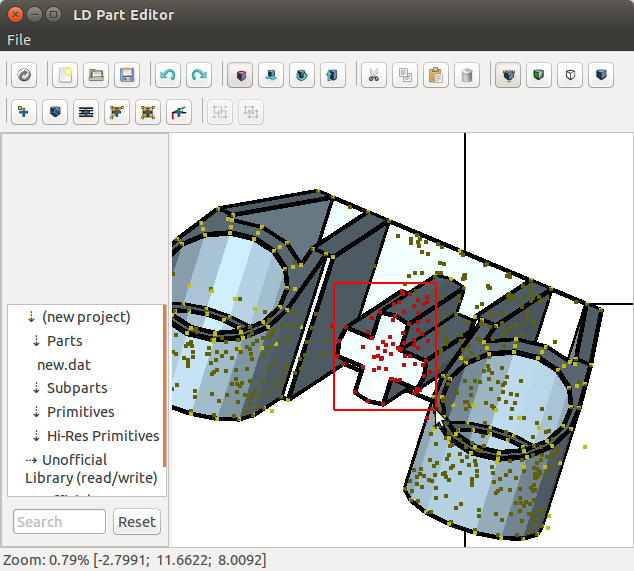This screenshot has width=634, height=571.
Task: Click the Copy icon in the toolbar
Action: click(x=404, y=75)
